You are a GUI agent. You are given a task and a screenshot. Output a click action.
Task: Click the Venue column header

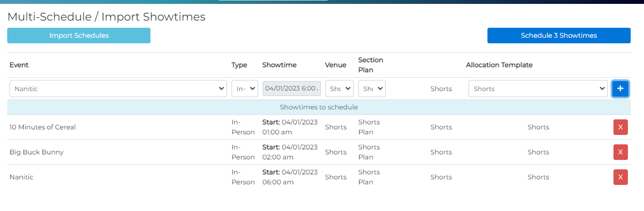[x=335, y=65]
